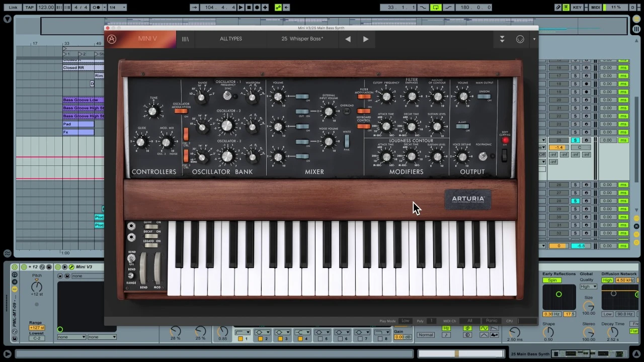Click the MIDI map mode button

click(596, 8)
